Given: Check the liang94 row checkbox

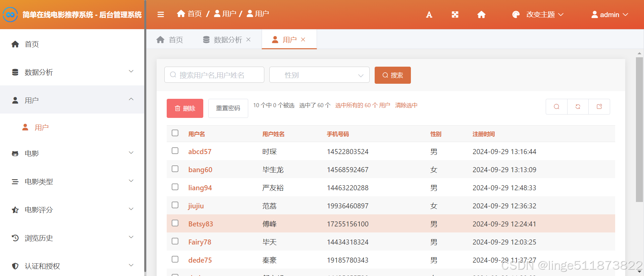Looking at the screenshot, I should point(175,187).
